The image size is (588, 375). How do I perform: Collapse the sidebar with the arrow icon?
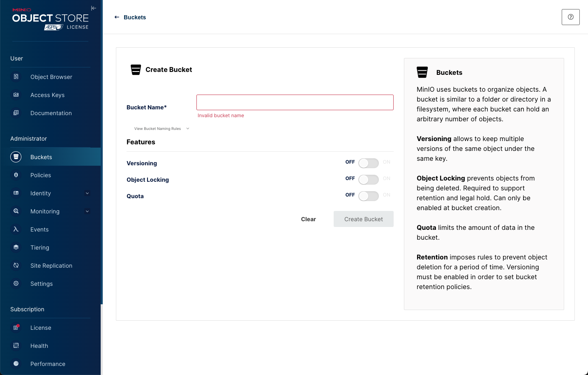(x=94, y=8)
